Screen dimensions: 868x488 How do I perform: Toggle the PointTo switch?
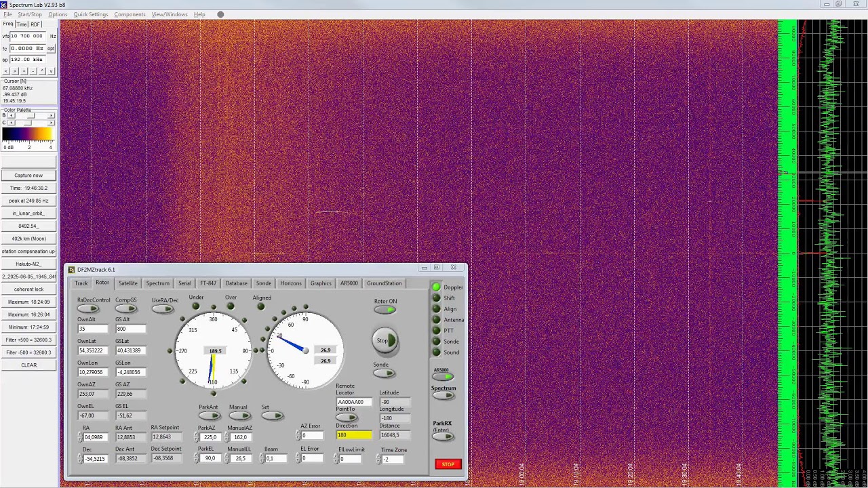[x=347, y=417]
